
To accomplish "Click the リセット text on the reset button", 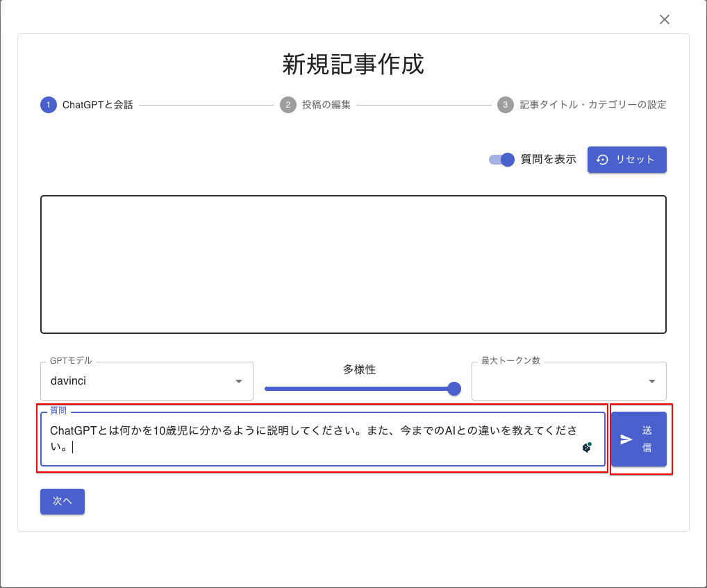I will click(x=635, y=160).
